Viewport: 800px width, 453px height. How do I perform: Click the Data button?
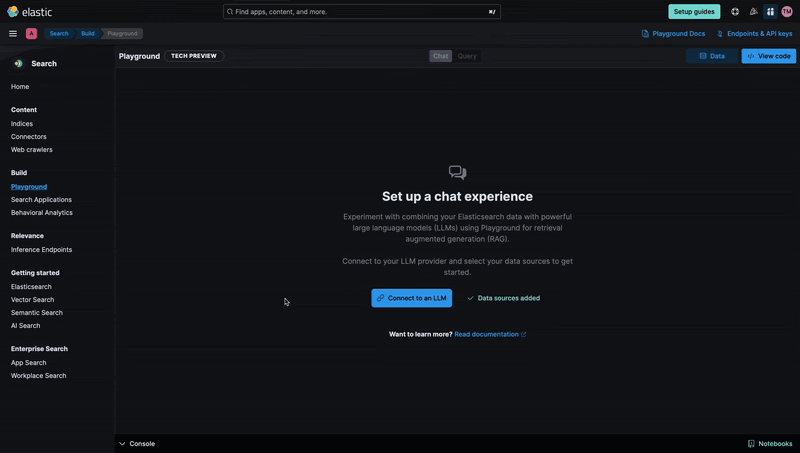(x=712, y=56)
